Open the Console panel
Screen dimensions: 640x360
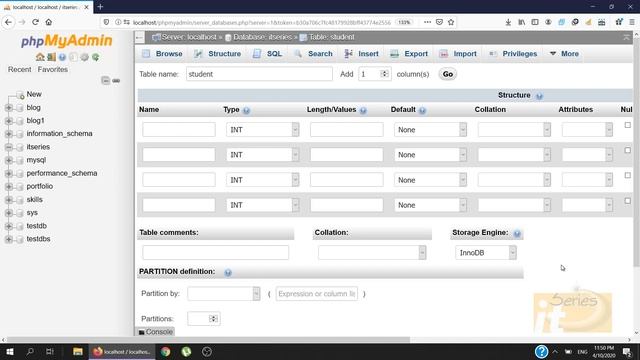pos(155,332)
